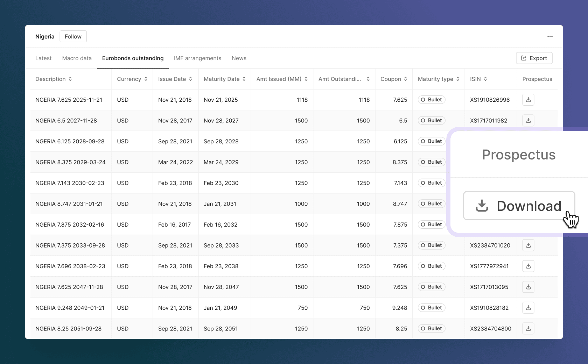This screenshot has height=364, width=588.
Task: Click the Nigeria title
Action: point(45,36)
